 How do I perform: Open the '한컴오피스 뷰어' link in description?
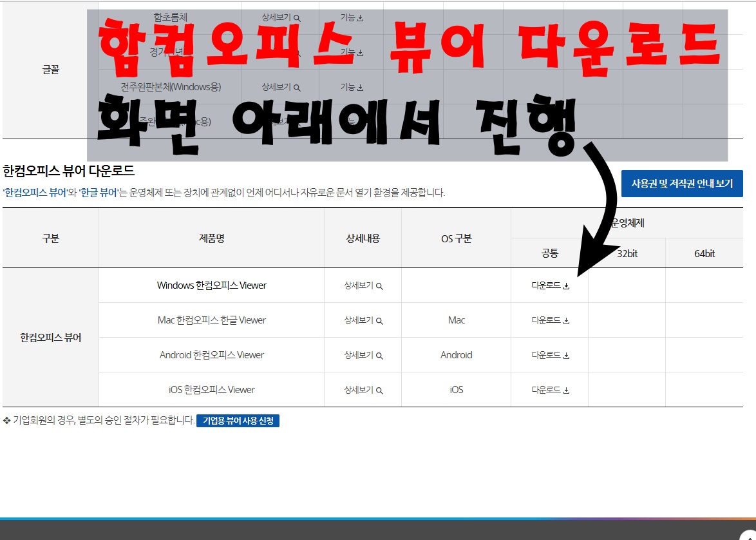click(x=35, y=193)
